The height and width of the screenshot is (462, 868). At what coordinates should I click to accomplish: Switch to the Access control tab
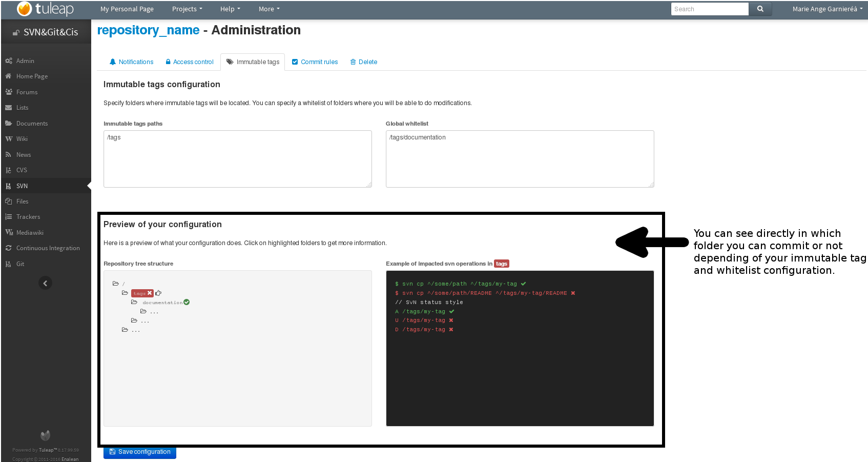189,62
